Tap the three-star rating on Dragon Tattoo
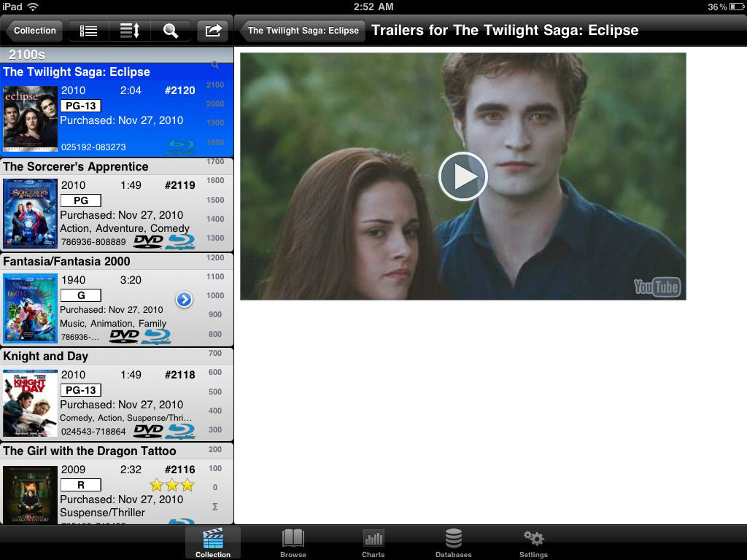 (x=172, y=485)
